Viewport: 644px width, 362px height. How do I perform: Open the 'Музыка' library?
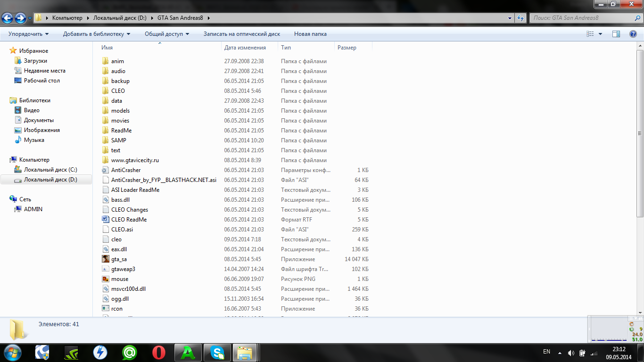click(x=34, y=140)
